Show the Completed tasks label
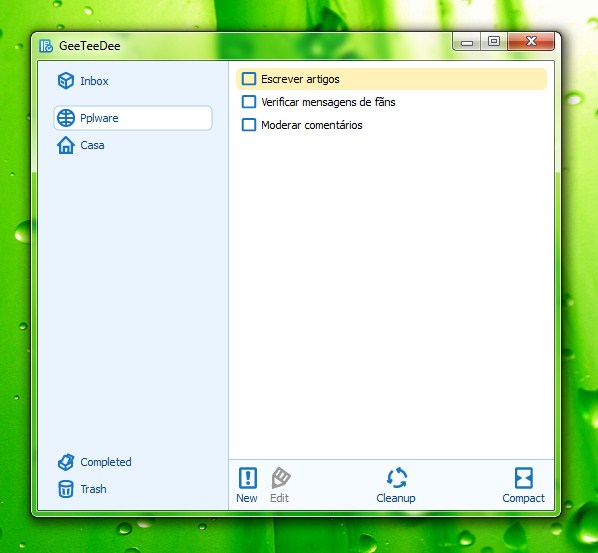This screenshot has width=598, height=553. pyautogui.click(x=106, y=462)
